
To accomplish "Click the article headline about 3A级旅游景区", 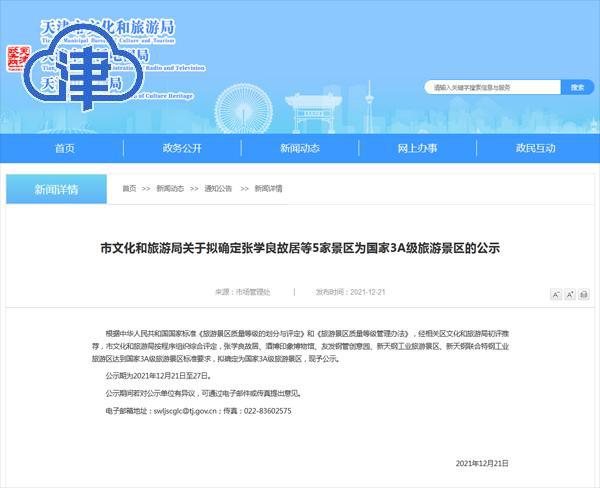I will [299, 247].
